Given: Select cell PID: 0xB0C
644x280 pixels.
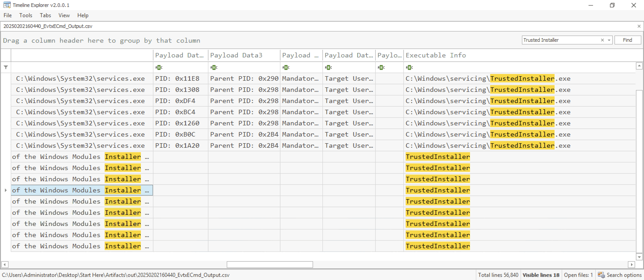Looking at the screenshot, I should [180, 134].
